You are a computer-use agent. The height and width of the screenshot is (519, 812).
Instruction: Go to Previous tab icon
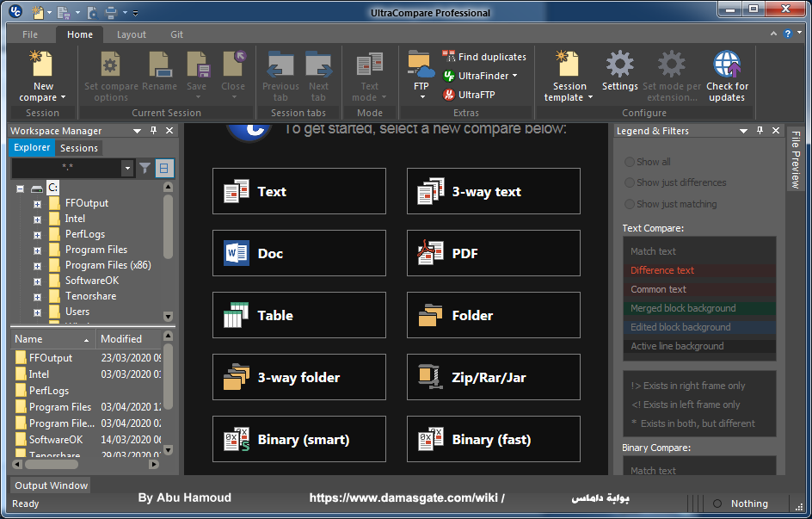pos(280,64)
